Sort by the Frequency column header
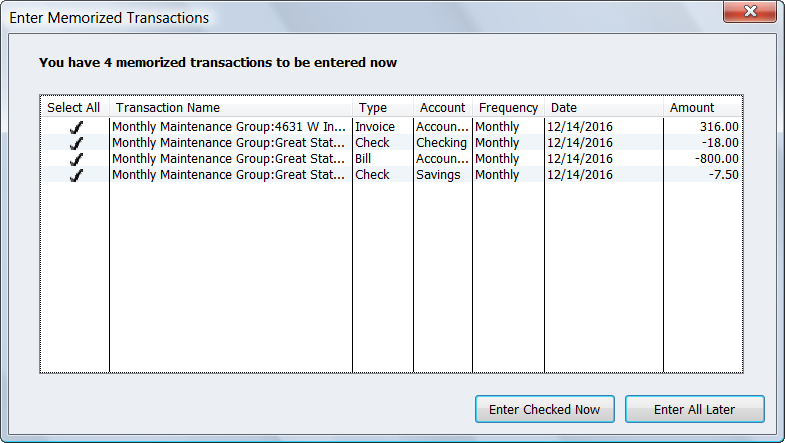785x443 pixels. [508, 108]
